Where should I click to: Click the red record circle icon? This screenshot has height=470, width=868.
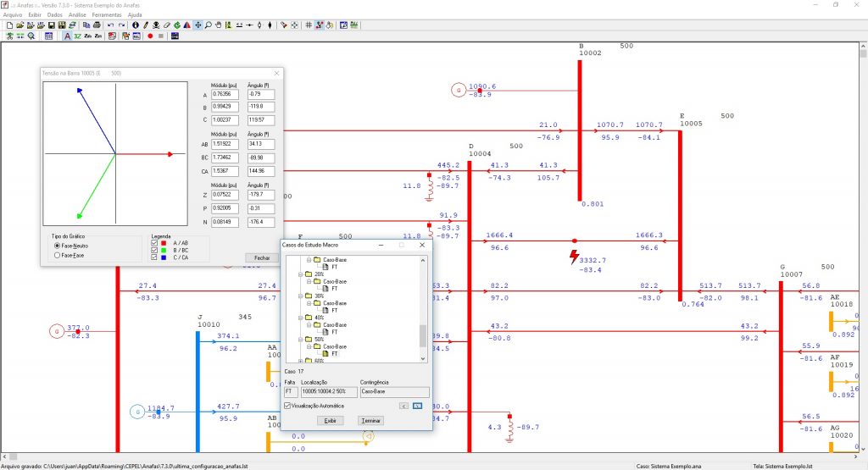tap(150, 36)
